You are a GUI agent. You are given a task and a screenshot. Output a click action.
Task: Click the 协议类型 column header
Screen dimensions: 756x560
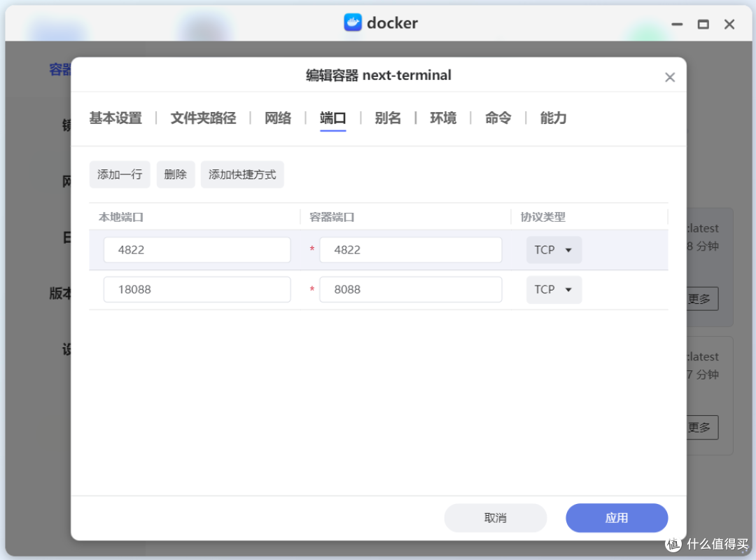tap(543, 217)
